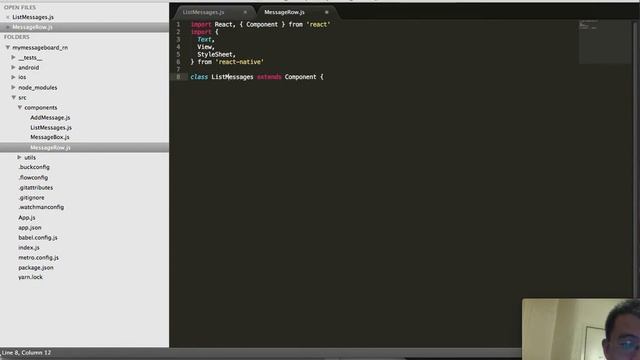
Task: Click the Line 8, Column 12 status text
Action: click(27, 352)
